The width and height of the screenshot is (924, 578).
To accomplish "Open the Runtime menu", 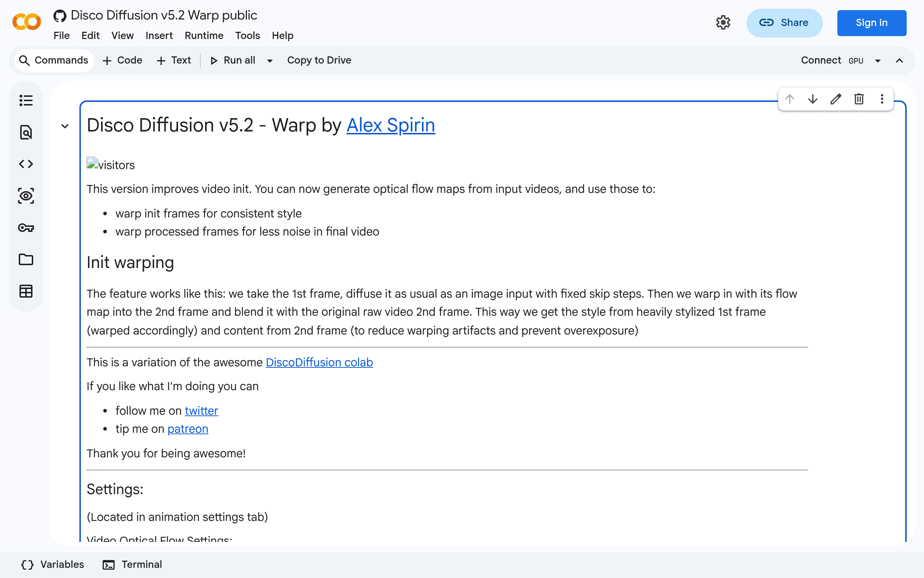I will click(x=204, y=35).
